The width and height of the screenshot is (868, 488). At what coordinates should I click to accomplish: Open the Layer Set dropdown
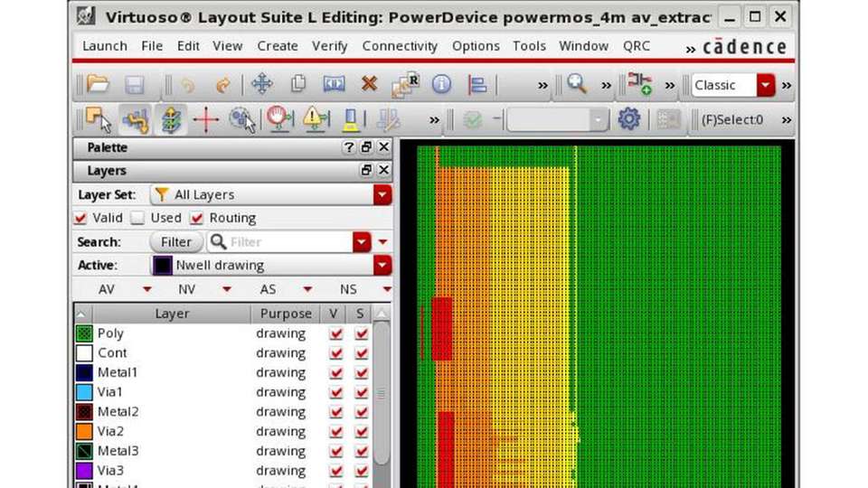point(382,195)
